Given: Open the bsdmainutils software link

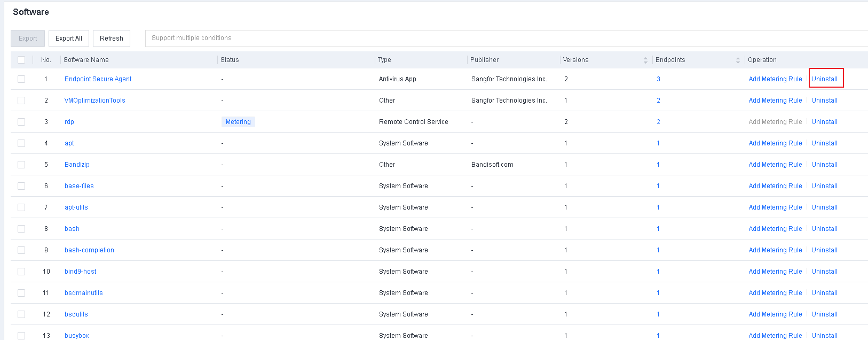Looking at the screenshot, I should click(x=83, y=293).
